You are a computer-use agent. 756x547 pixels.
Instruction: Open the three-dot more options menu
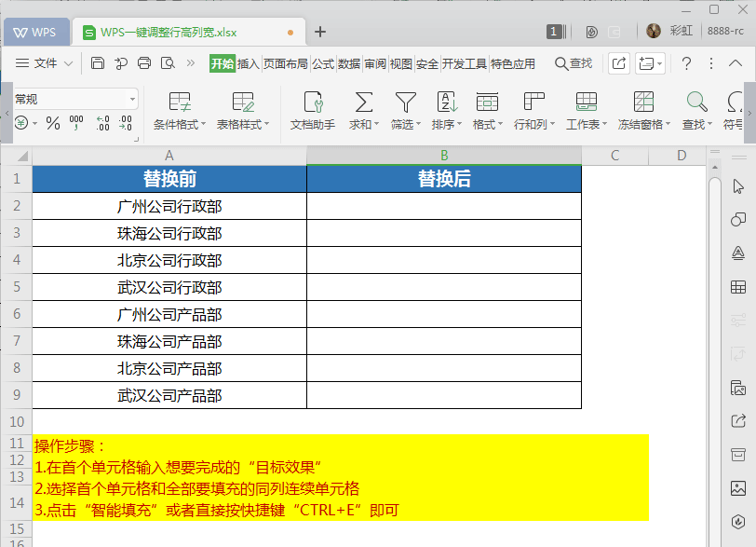711,63
